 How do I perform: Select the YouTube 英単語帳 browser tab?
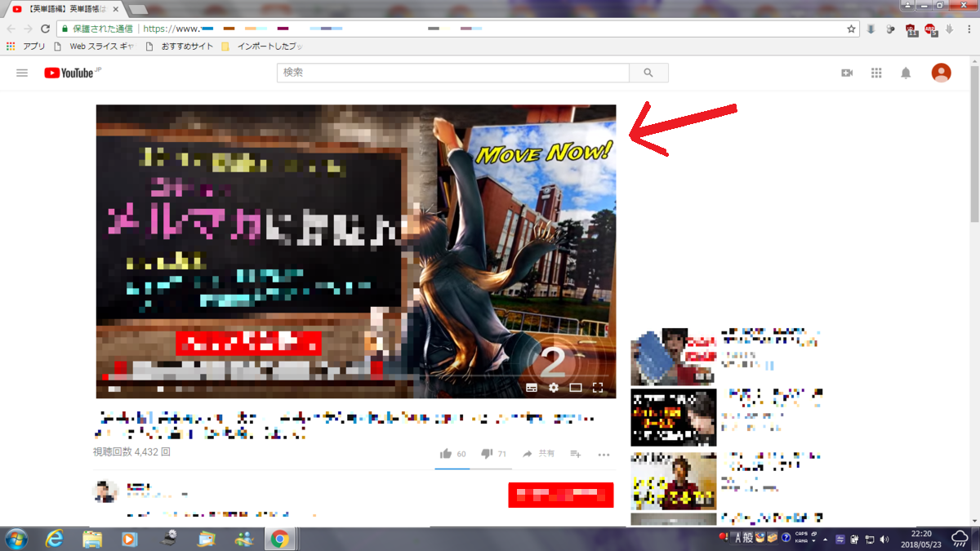(65, 9)
